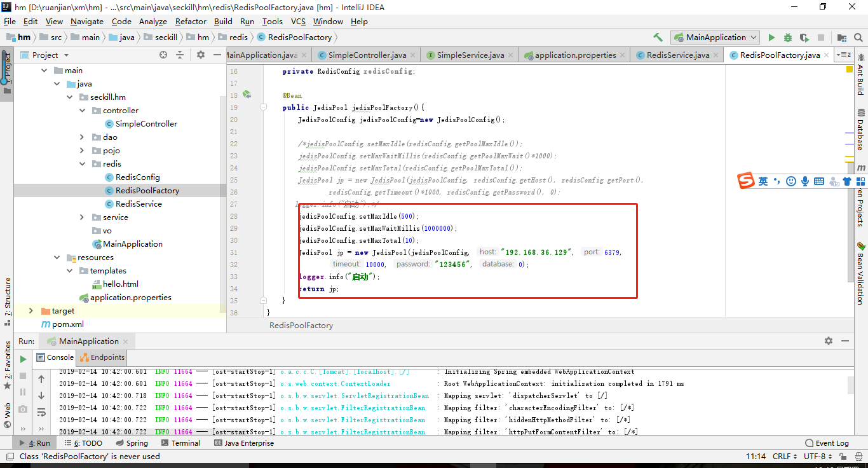Collapse the main folder in the tree
The height and width of the screenshot is (468, 868).
[44, 71]
